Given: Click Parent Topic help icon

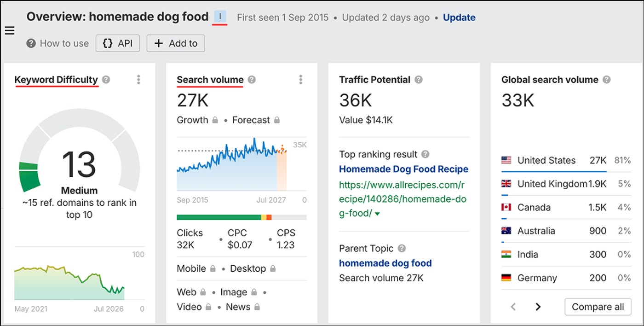Looking at the screenshot, I should 402,248.
